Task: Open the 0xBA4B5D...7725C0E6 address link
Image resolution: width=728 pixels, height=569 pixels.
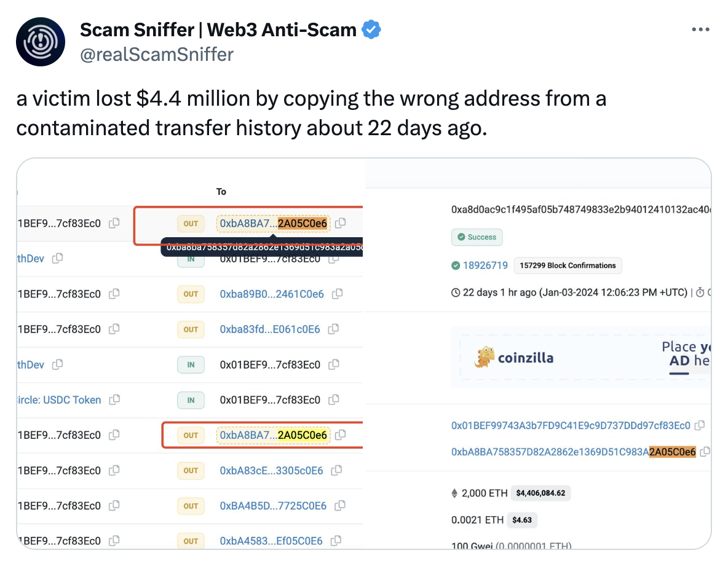Action: [x=273, y=506]
